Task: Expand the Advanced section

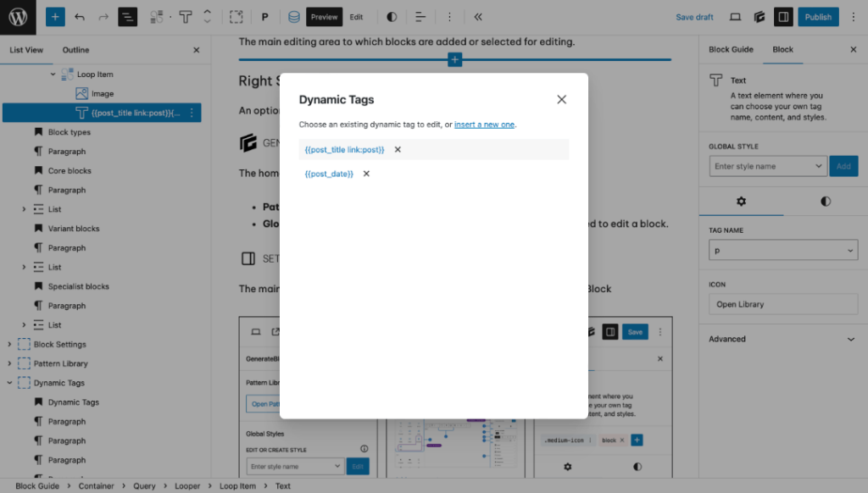Action: (782, 339)
